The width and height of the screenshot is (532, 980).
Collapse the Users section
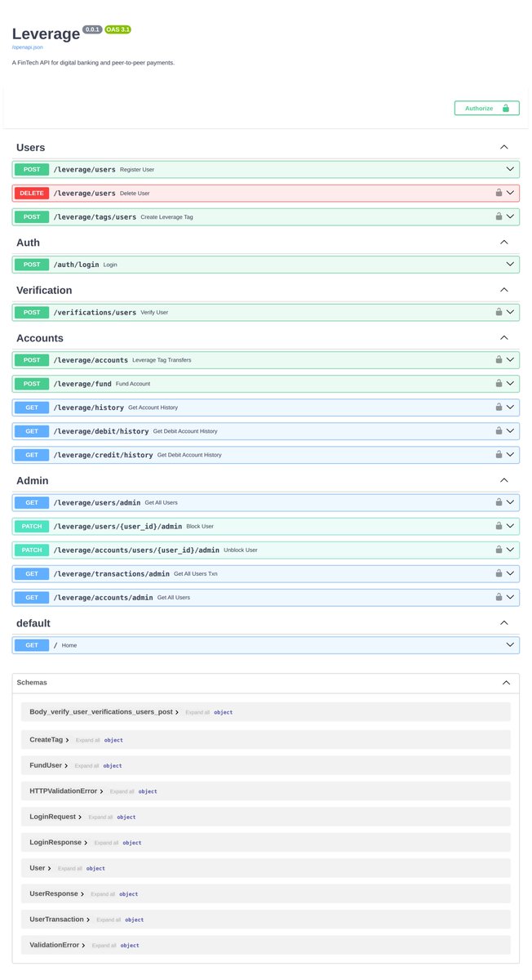pyautogui.click(x=504, y=147)
